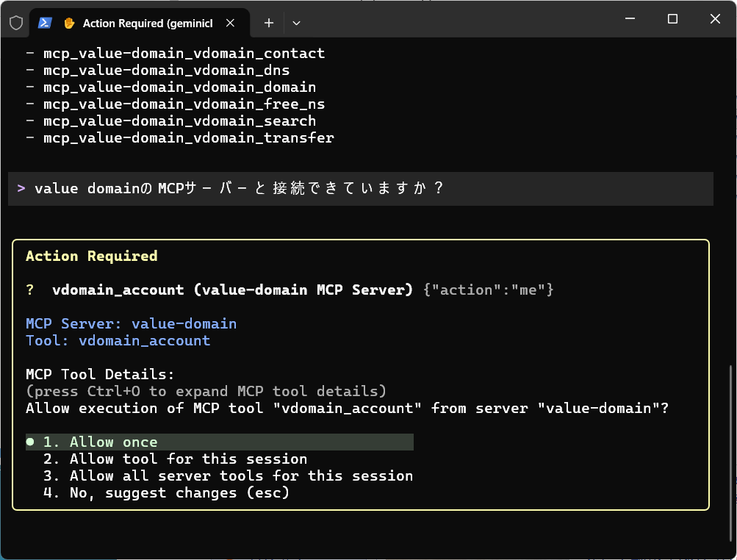Click mcp_value-domain_vdomain_search line

coord(179,121)
